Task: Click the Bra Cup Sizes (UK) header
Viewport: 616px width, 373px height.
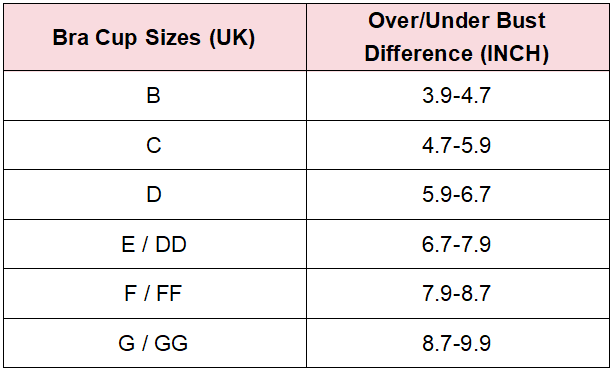Action: coord(155,38)
